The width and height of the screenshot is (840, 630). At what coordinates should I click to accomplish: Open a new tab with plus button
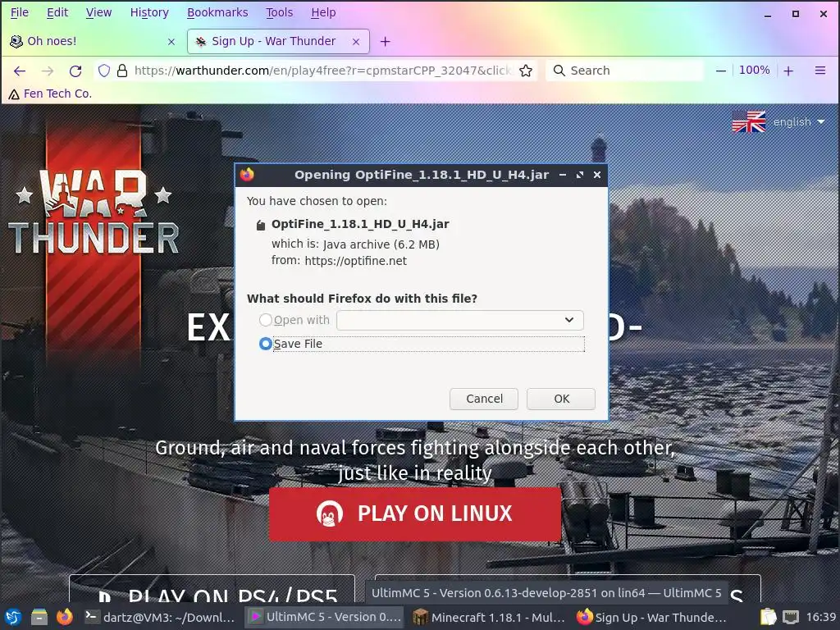386,41
